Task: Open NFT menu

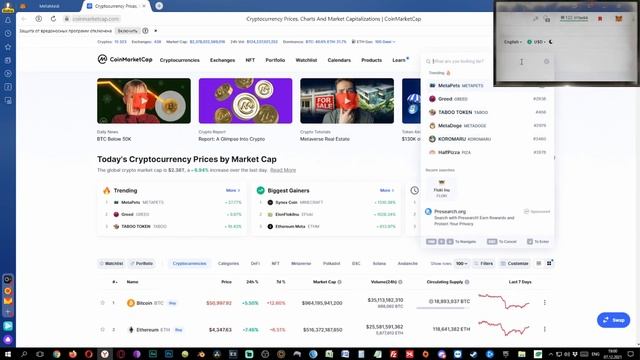Action: [x=250, y=60]
